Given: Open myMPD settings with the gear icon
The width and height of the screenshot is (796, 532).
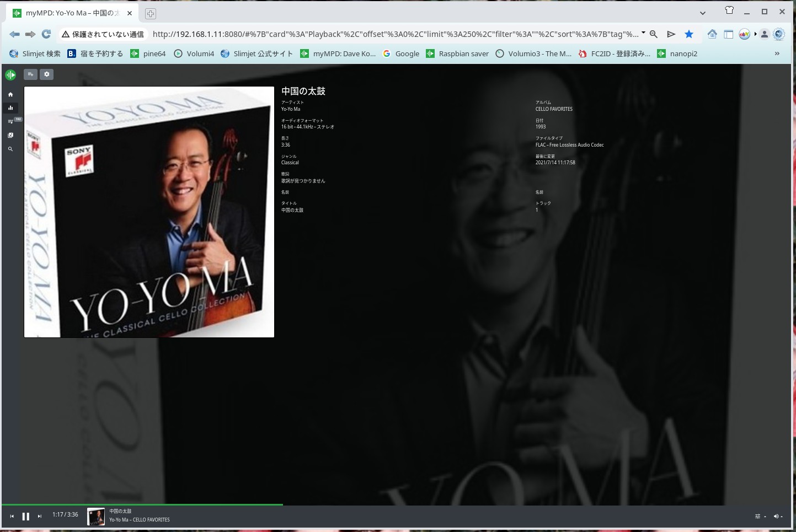Looking at the screenshot, I should click(46, 74).
